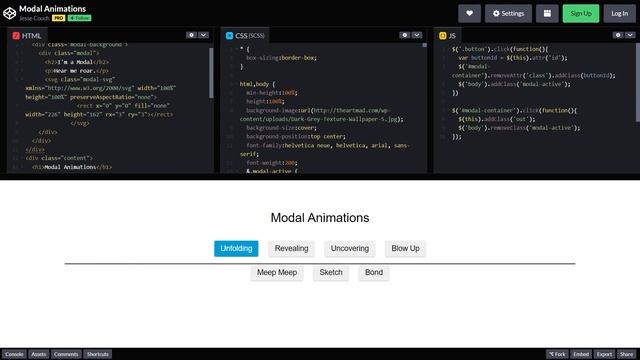The image size is (640, 360).
Task: Open the Shortcuts panel
Action: click(98, 354)
